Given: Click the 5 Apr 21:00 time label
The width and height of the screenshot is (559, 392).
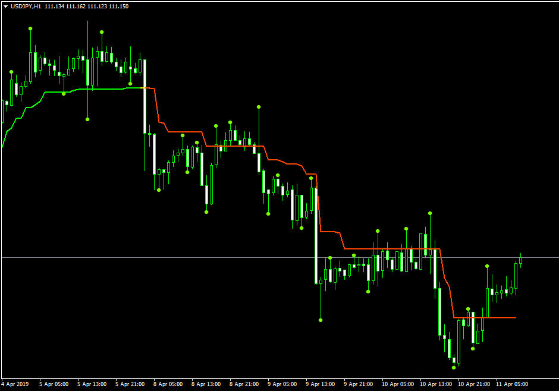Looking at the screenshot, I should pyautogui.click(x=130, y=384).
